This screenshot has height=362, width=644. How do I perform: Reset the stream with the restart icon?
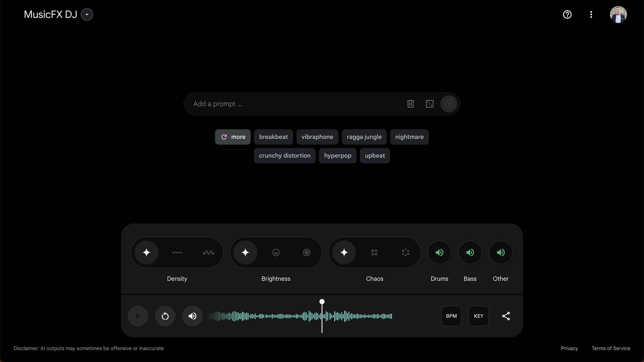pos(165,316)
